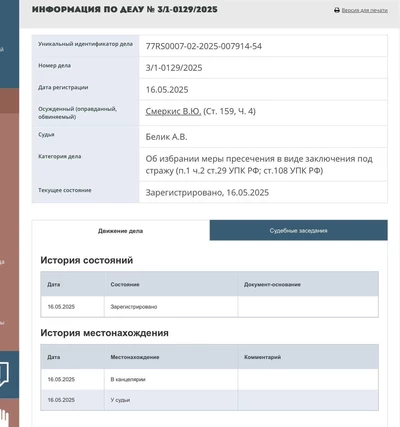The image size is (400, 427).
Task: Click the Комментарий column header
Action: (x=262, y=357)
